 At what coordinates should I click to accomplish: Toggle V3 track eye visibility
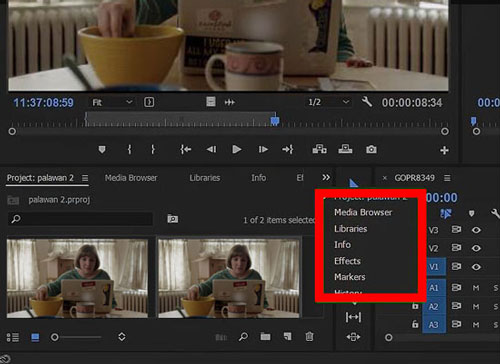pos(476,230)
